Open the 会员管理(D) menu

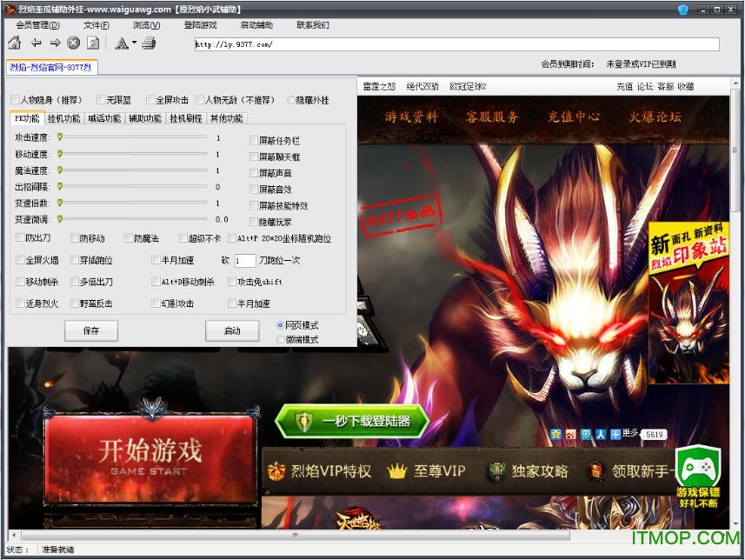tap(38, 25)
